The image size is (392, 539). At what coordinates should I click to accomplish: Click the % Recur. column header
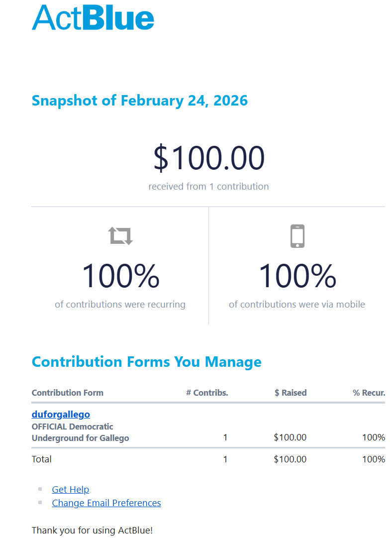[369, 393]
